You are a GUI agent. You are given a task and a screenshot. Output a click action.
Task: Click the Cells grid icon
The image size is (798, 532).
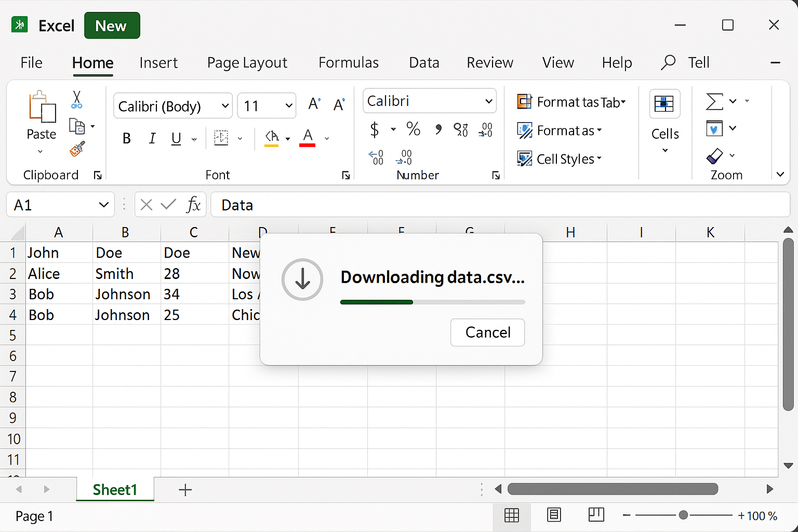click(x=664, y=104)
